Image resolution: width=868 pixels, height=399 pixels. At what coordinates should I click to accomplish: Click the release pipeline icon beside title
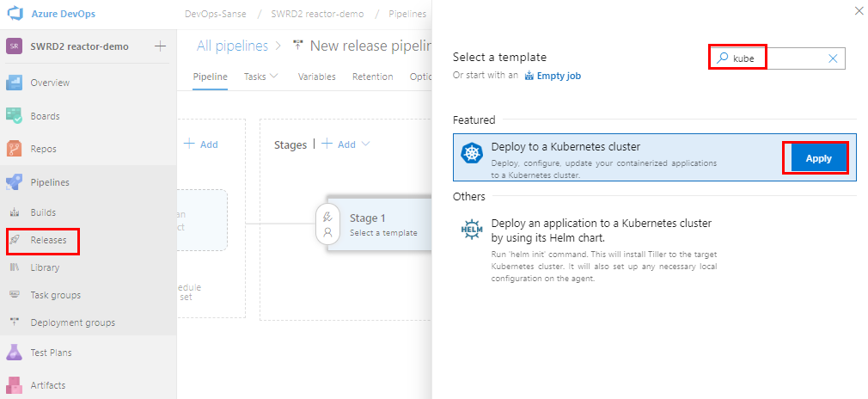coord(299,46)
